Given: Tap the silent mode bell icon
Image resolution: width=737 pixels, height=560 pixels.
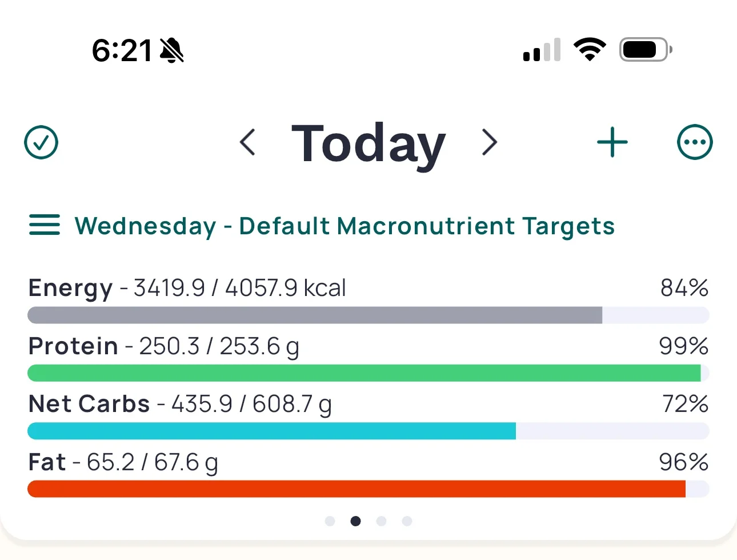Looking at the screenshot, I should tap(172, 50).
